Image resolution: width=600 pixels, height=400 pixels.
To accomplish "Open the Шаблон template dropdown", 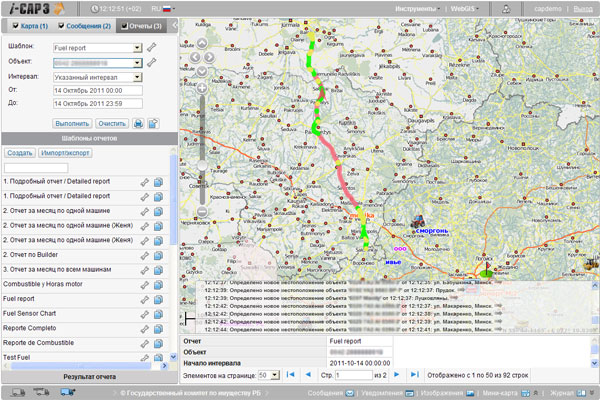I will [x=136, y=47].
